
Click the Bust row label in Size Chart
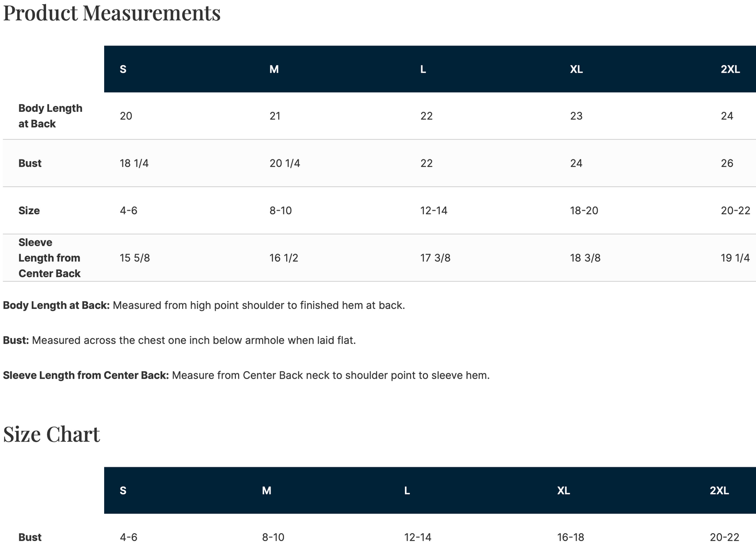[30, 537]
